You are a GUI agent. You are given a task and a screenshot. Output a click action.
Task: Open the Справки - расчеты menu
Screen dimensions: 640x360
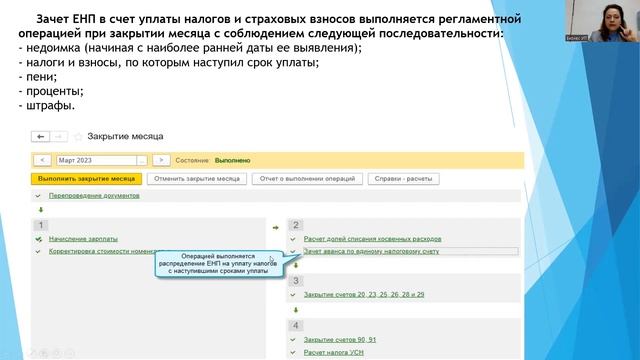pos(403,179)
